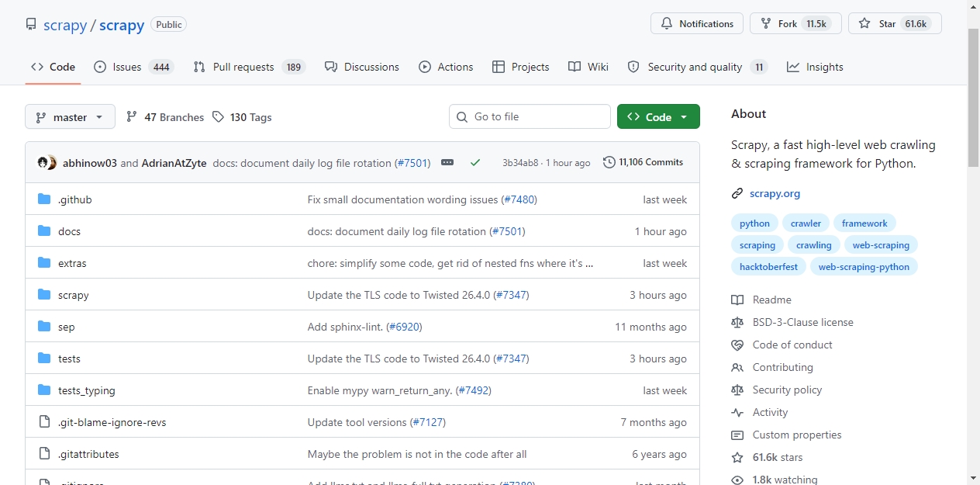The width and height of the screenshot is (980, 485).
Task: Open commit hash 3b34ab8
Action: 520,163
